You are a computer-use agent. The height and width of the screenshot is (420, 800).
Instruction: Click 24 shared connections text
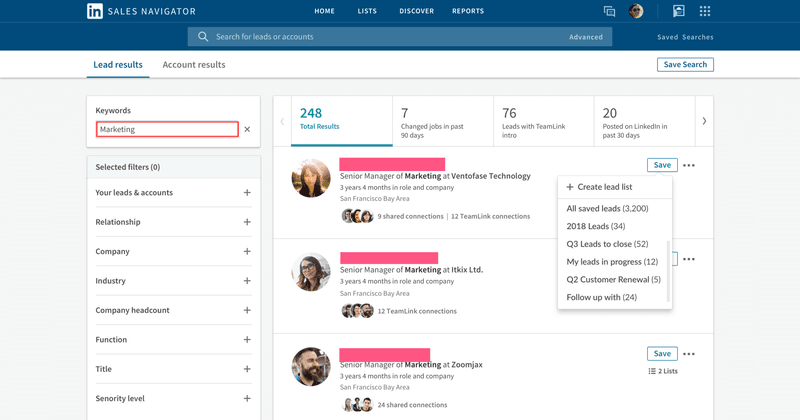point(412,405)
